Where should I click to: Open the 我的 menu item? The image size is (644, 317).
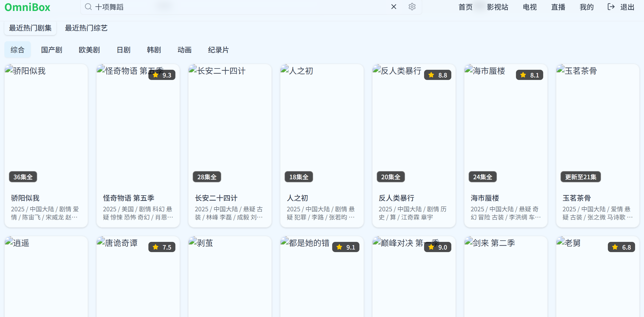pos(586,7)
